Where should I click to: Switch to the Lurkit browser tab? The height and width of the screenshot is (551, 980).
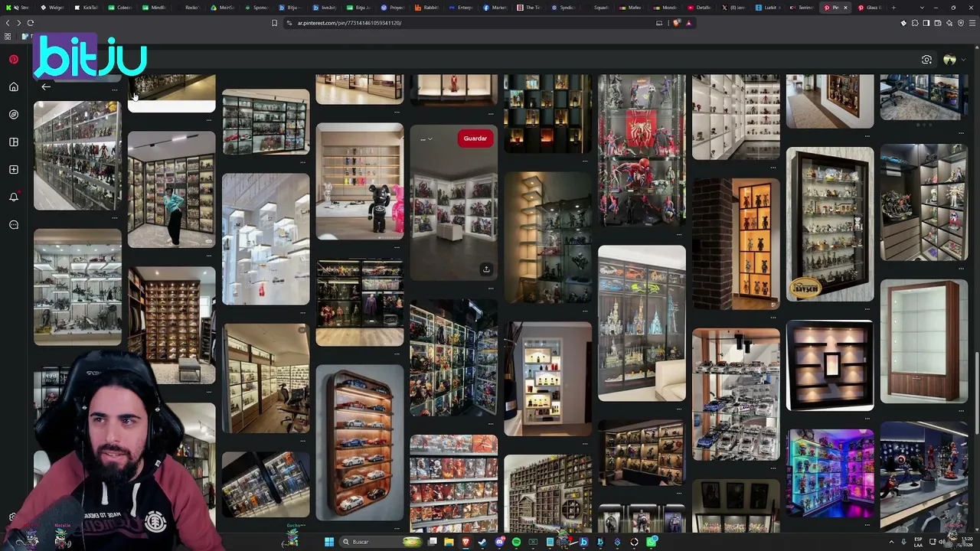(767, 8)
